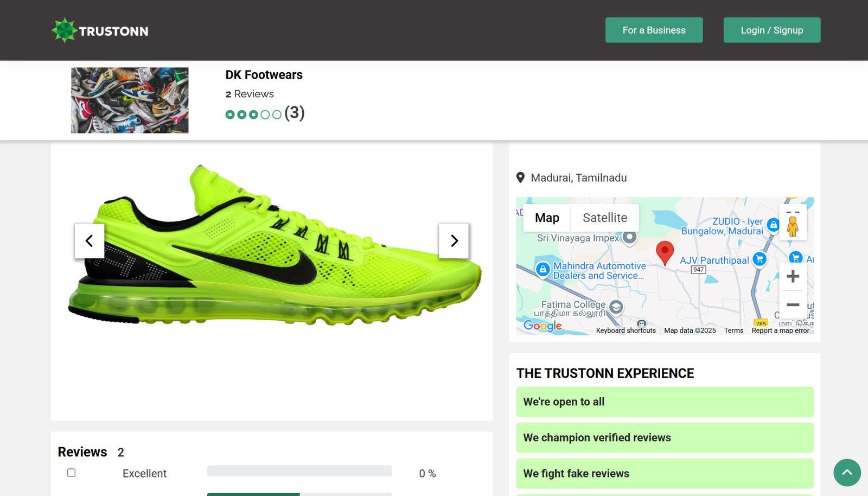Click the red map marker pin
The image size is (868, 496).
point(665,253)
